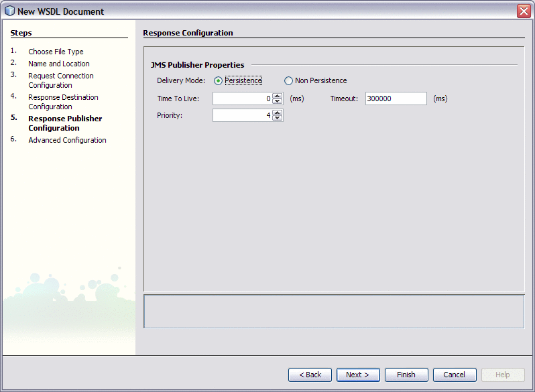The width and height of the screenshot is (535, 392).
Task: Decrease the Priority spinner value
Action: (x=278, y=118)
